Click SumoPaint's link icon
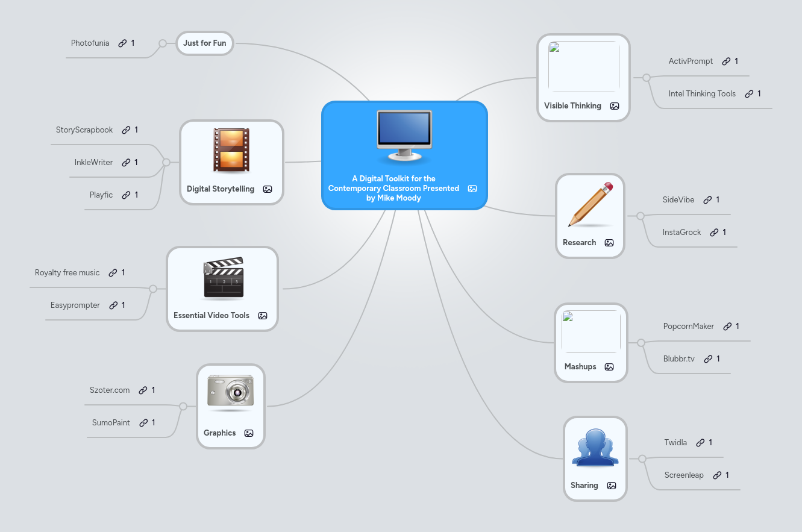802x532 pixels. (143, 423)
